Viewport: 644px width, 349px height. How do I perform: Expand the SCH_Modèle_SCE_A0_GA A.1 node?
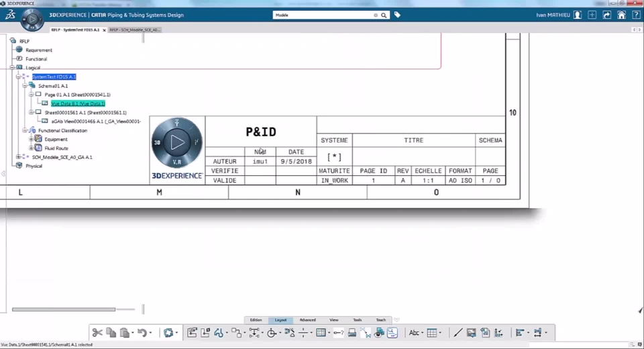click(18, 157)
